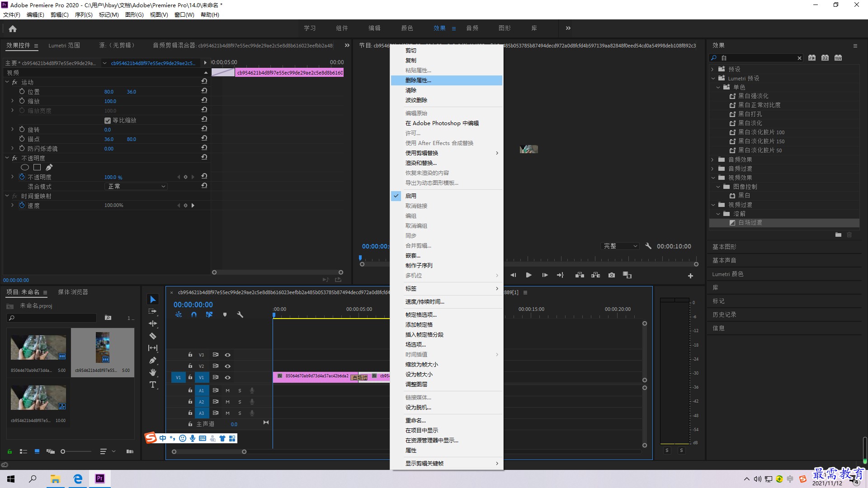The width and height of the screenshot is (868, 488).
Task: Open Windows Start menu
Action: click(11, 479)
